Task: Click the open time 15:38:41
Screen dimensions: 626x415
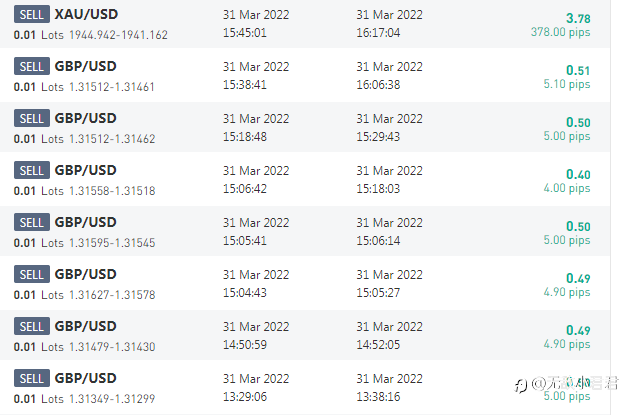Action: 244,85
